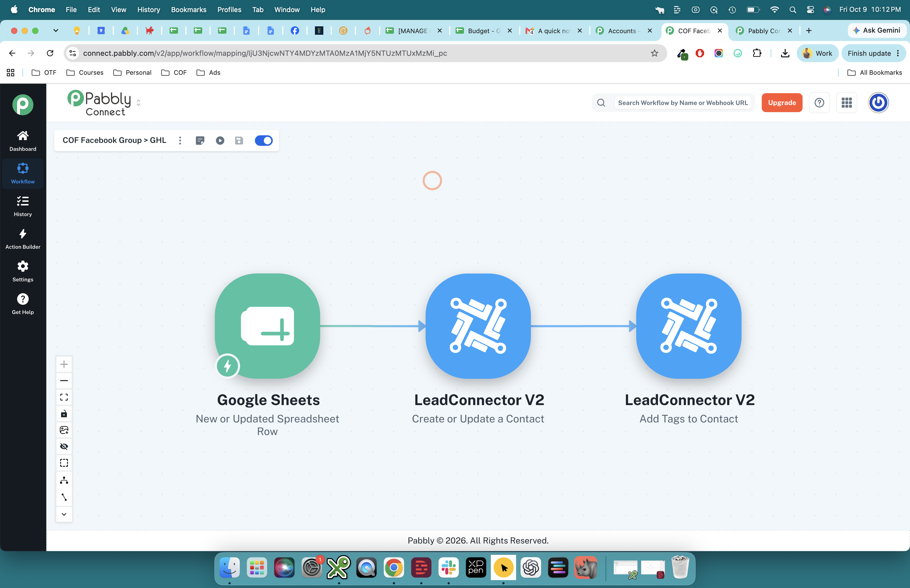This screenshot has height=588, width=910.
Task: Open the All Bookmarks folder
Action: click(875, 73)
